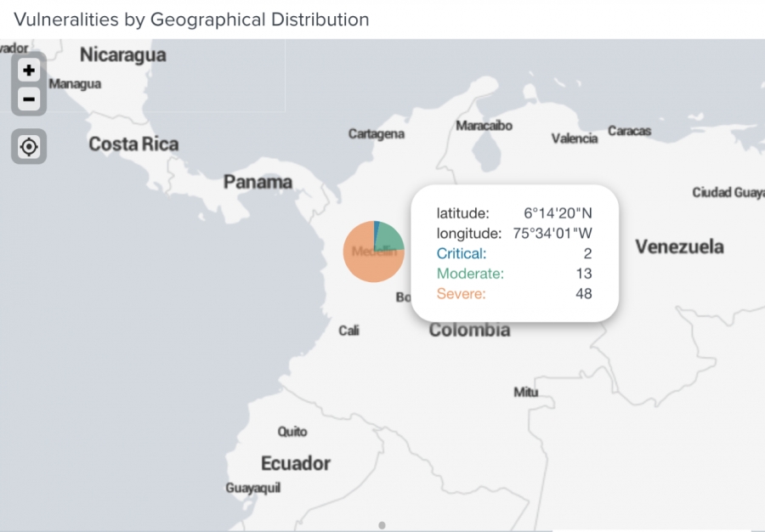Click the Quito city label
The height and width of the screenshot is (532, 765).
click(292, 433)
